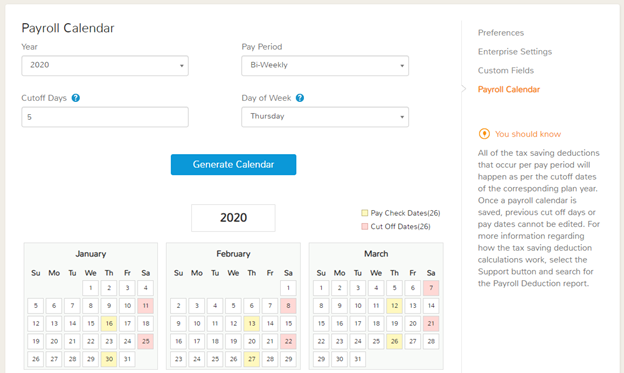Click the pink Cut Off Dates legend swatch
Image resolution: width=624 pixels, height=373 pixels.
(x=365, y=227)
